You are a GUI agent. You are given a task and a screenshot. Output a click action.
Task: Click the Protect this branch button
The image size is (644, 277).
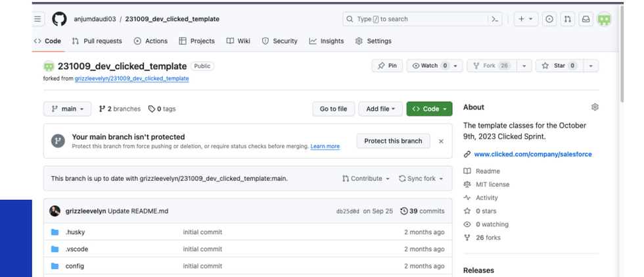pos(393,141)
